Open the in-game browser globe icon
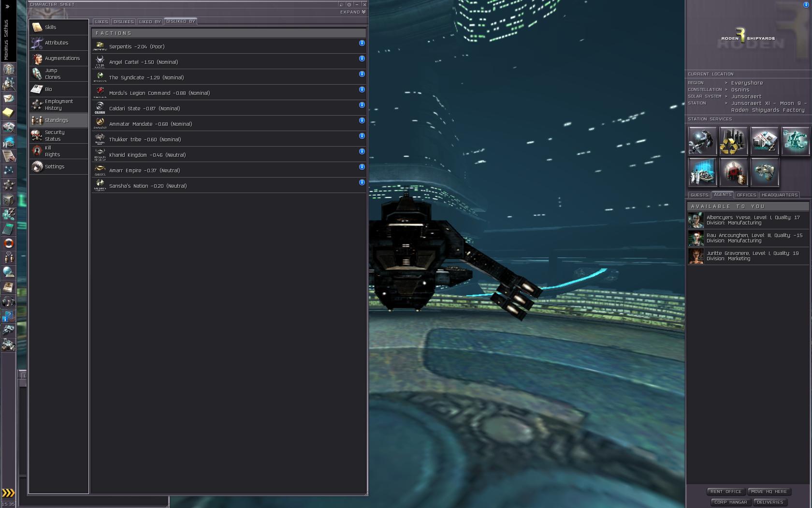The image size is (812, 508). [x=8, y=272]
